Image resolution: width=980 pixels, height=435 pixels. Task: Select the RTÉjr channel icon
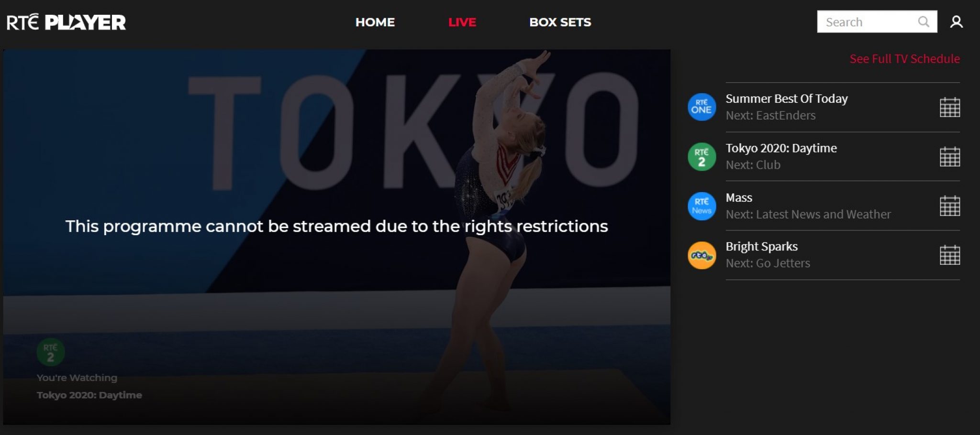click(x=702, y=255)
